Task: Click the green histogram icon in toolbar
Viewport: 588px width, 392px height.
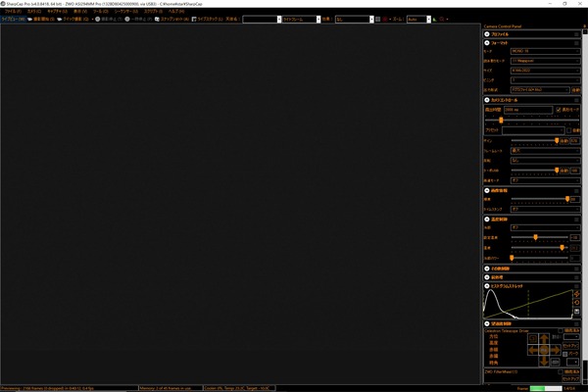Action: pyautogui.click(x=434, y=20)
